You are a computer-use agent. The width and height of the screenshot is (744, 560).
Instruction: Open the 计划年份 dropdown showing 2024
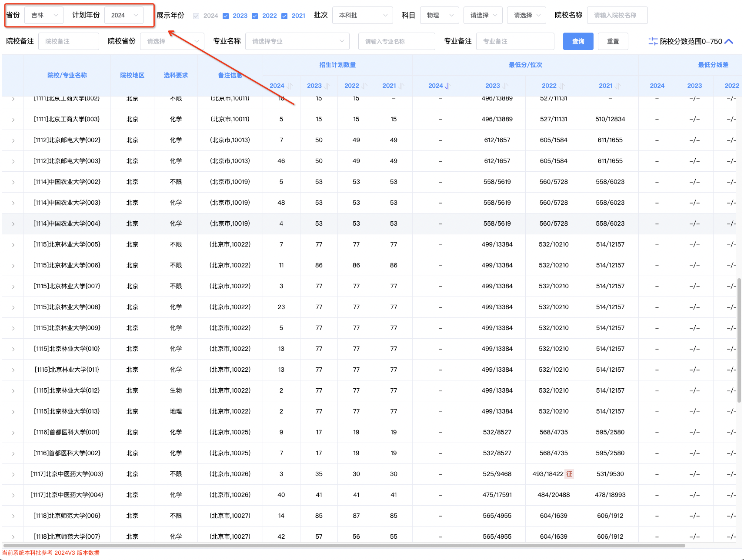pos(124,15)
